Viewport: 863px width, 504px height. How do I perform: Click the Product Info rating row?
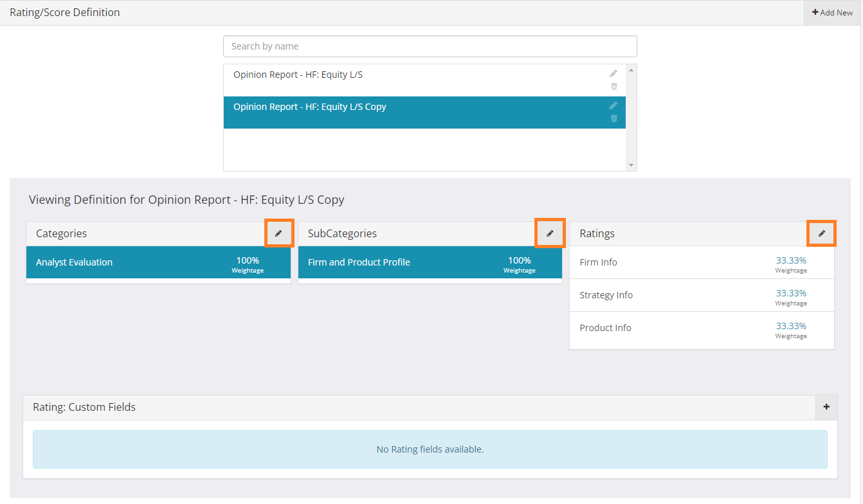(702, 328)
